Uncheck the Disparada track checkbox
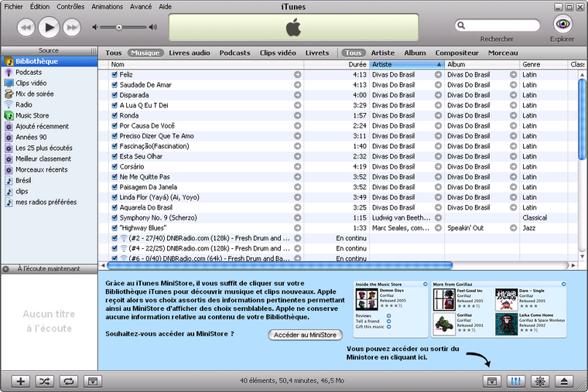 115,95
